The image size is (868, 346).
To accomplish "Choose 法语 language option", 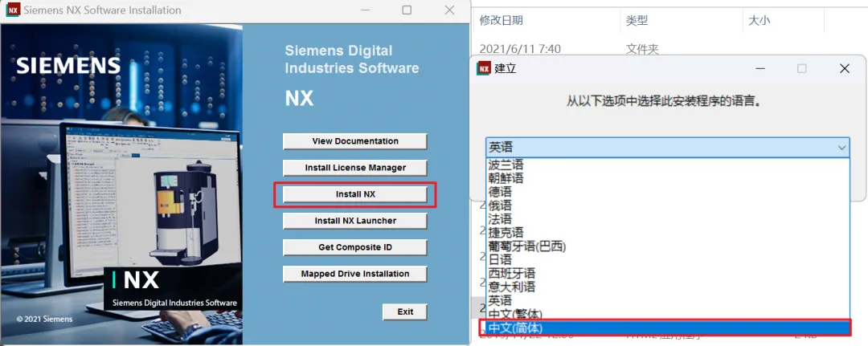I will 668,219.
